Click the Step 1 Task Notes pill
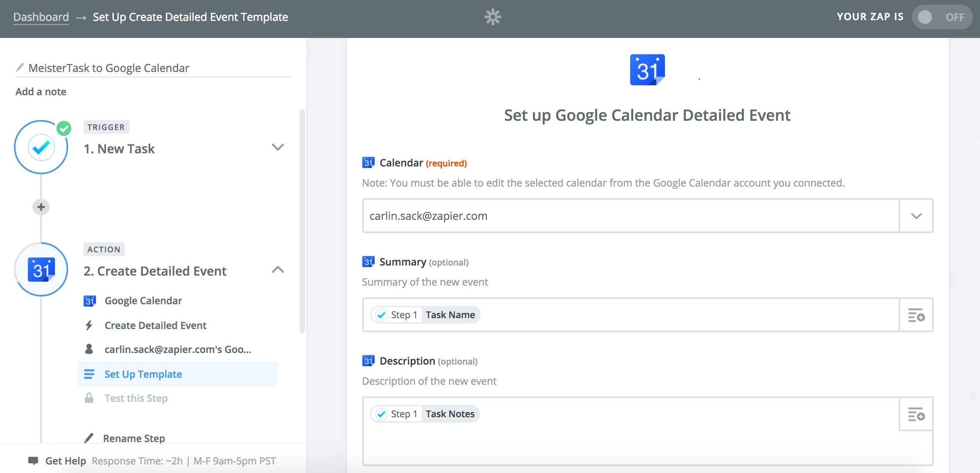Viewport: 980px width, 473px height. coord(425,414)
